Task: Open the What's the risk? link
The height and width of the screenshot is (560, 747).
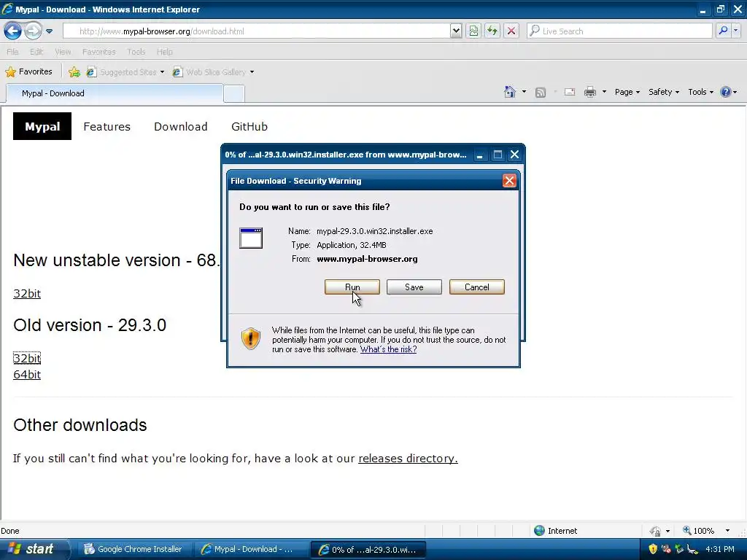Action: pos(388,349)
